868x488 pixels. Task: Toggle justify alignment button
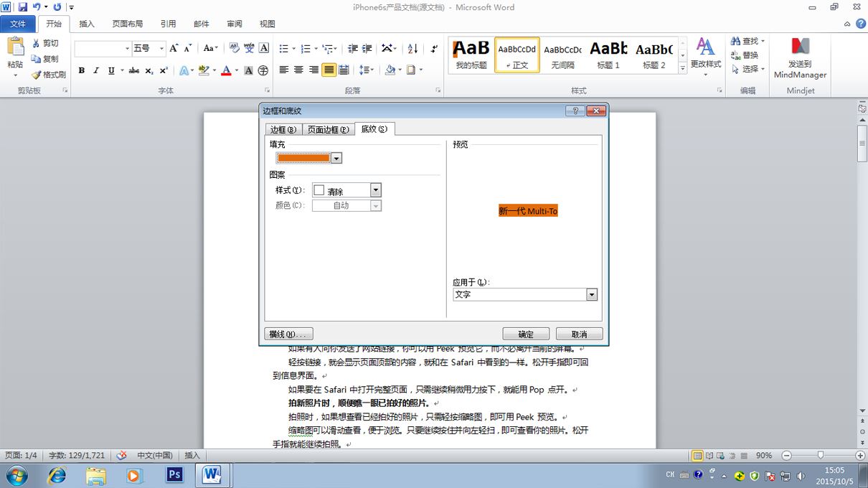329,70
